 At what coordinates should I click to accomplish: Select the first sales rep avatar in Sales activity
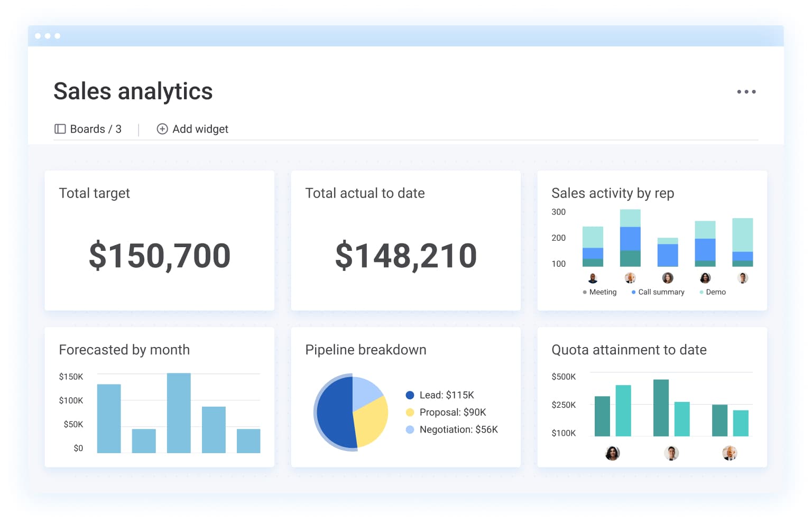pos(593,277)
